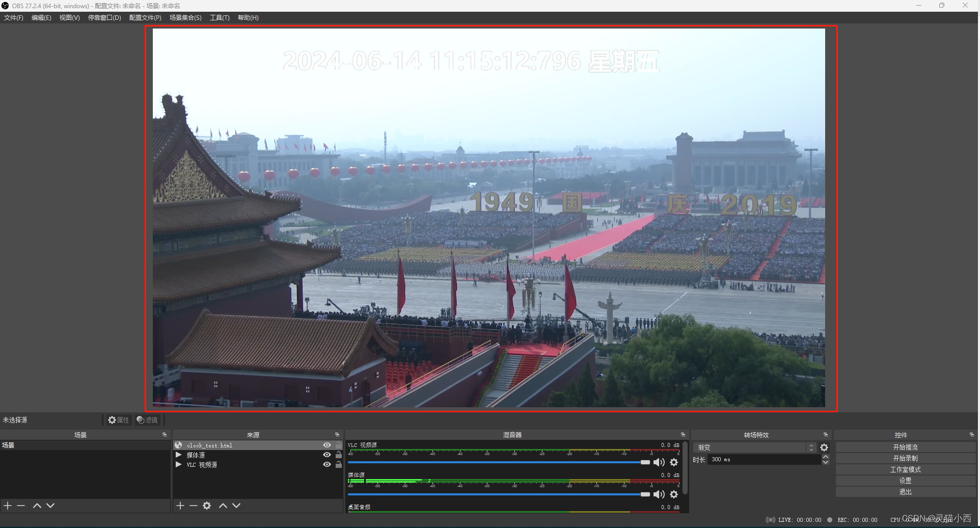The height and width of the screenshot is (528, 980).
Task: Select the clock_test.html source
Action: (258, 445)
